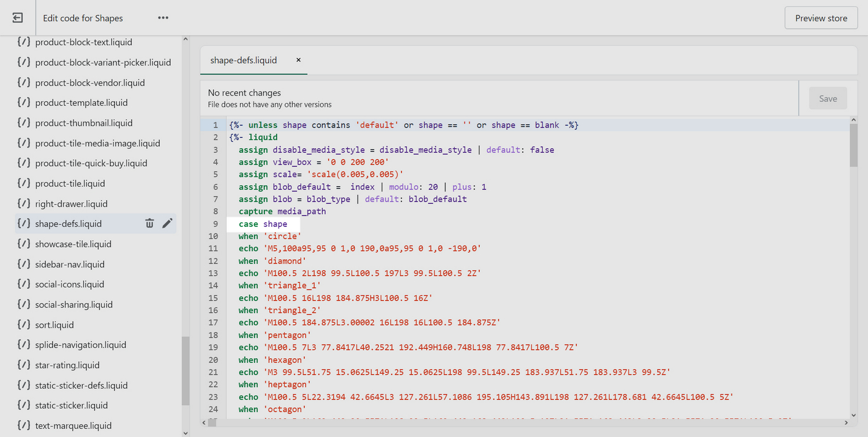The image size is (868, 437).
Task: Click line number 9 in gutter
Action: tap(215, 224)
